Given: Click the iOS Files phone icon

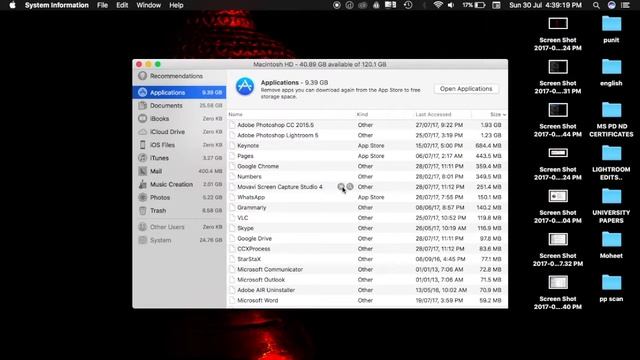Looking at the screenshot, I should (142, 145).
